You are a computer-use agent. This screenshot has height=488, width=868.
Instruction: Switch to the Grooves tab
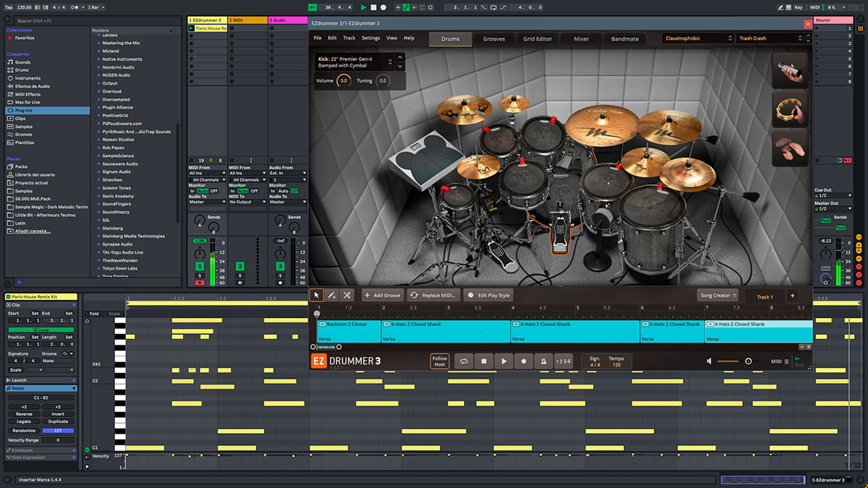tap(494, 39)
